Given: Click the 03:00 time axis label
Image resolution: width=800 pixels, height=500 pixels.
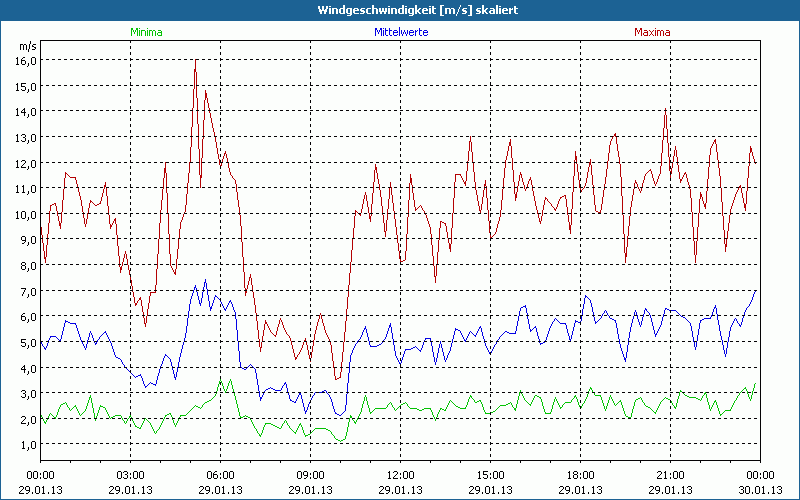Looking at the screenshot, I should point(130,476).
